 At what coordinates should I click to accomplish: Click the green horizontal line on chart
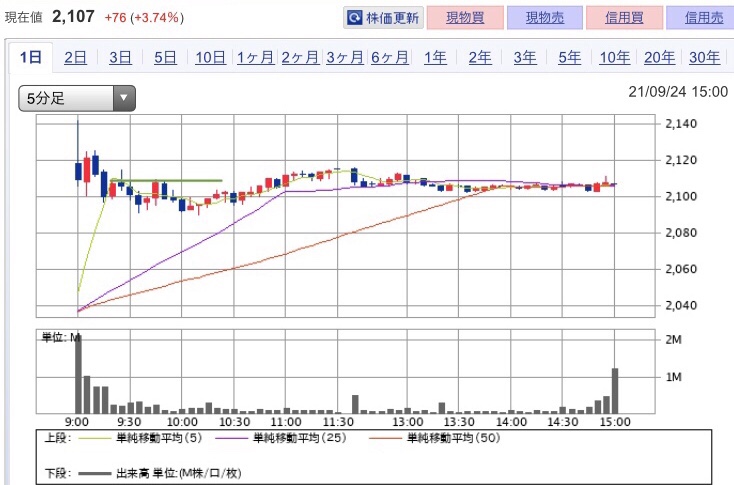click(167, 180)
